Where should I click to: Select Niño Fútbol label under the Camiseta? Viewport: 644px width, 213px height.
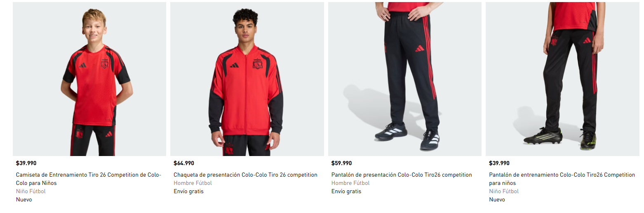pos(31,191)
